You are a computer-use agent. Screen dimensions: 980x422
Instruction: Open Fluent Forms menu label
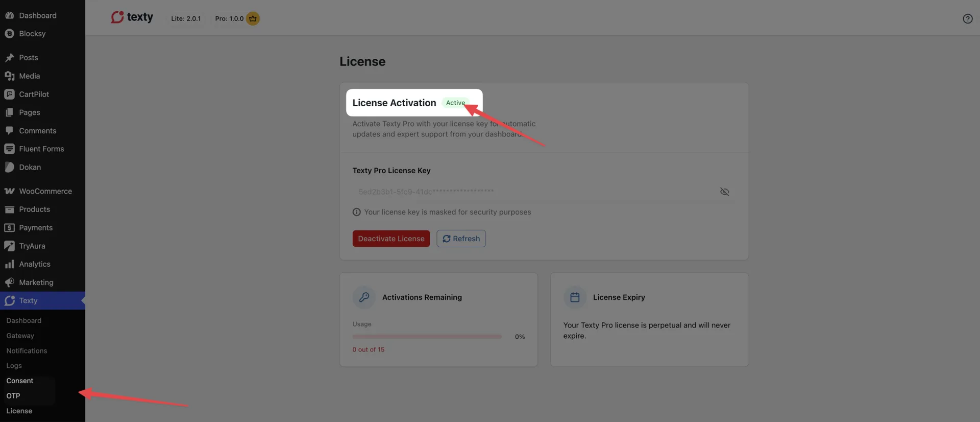pos(41,149)
